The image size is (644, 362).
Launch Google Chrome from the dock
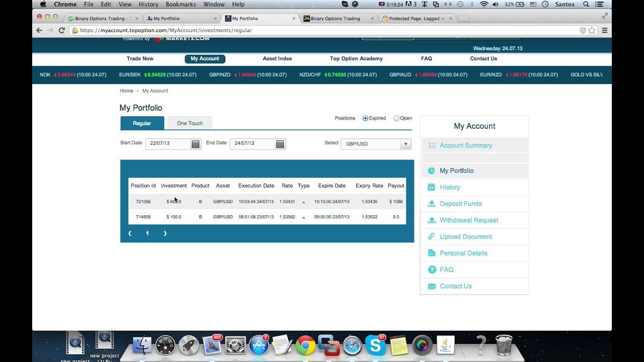(x=305, y=345)
